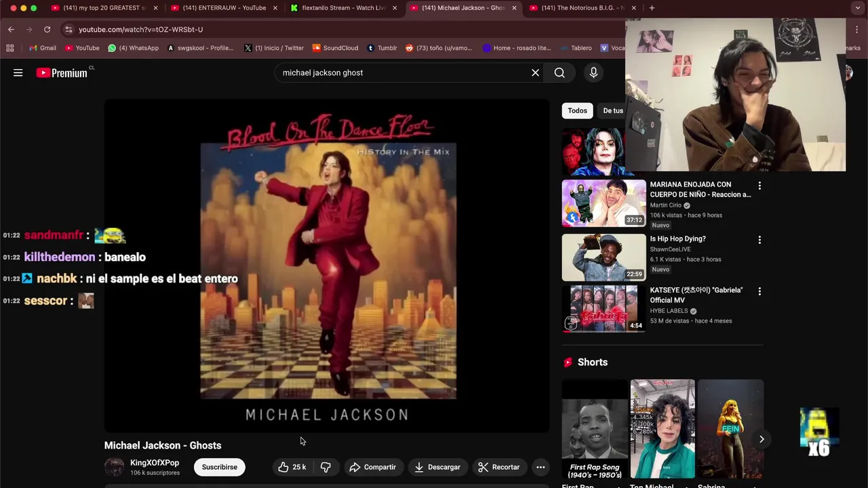
Task: Open the Gmail bookmark
Action: 43,48
